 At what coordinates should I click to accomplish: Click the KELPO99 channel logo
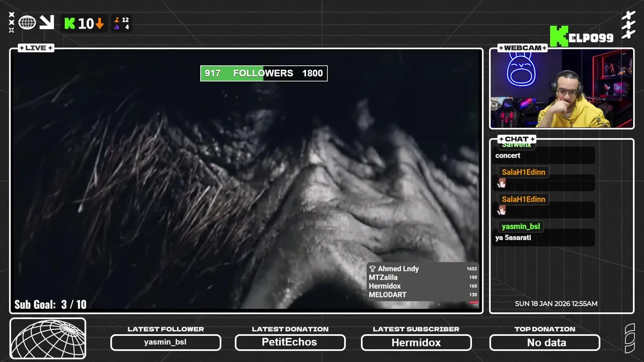tap(581, 37)
